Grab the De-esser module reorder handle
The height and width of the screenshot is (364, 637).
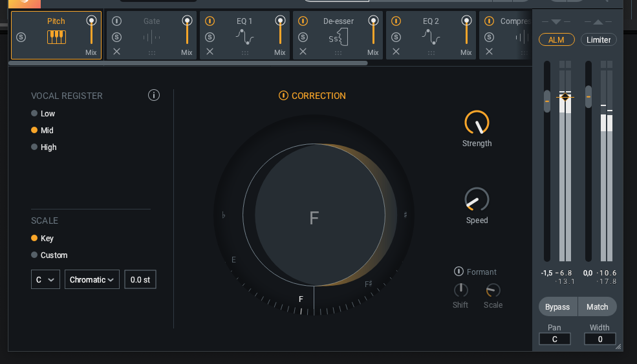[x=338, y=53]
